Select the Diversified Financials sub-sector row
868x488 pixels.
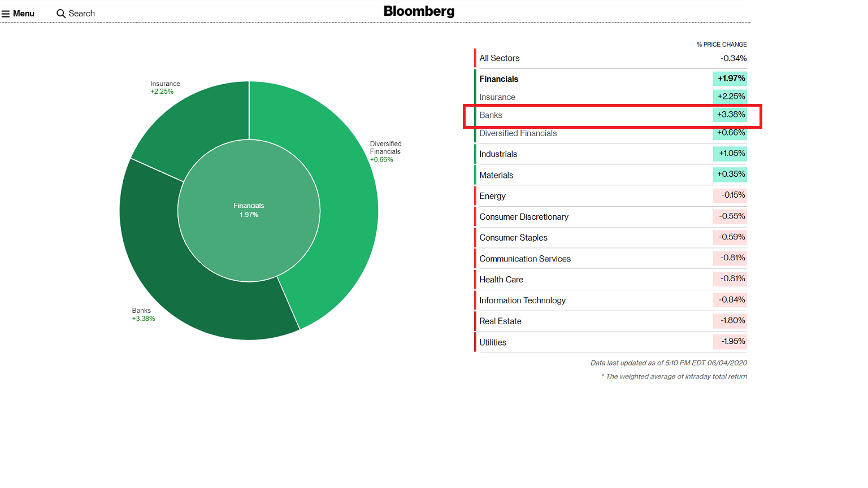(x=610, y=133)
